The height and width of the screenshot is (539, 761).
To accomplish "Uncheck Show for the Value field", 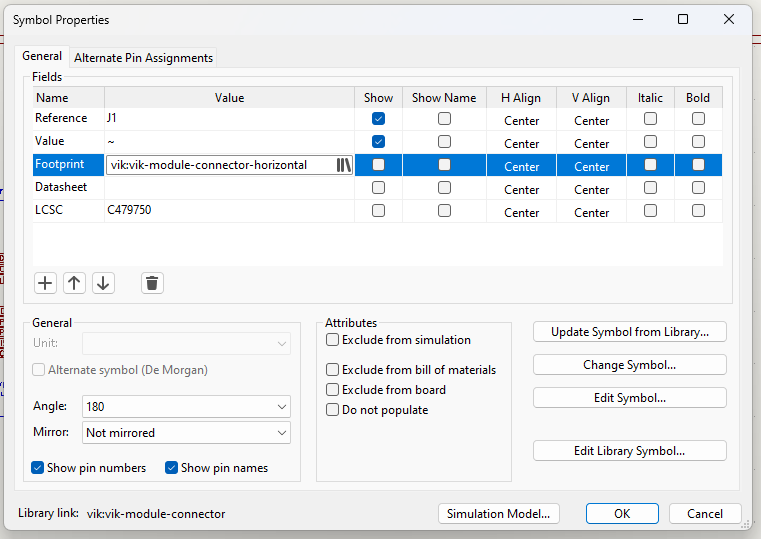I will (379, 142).
